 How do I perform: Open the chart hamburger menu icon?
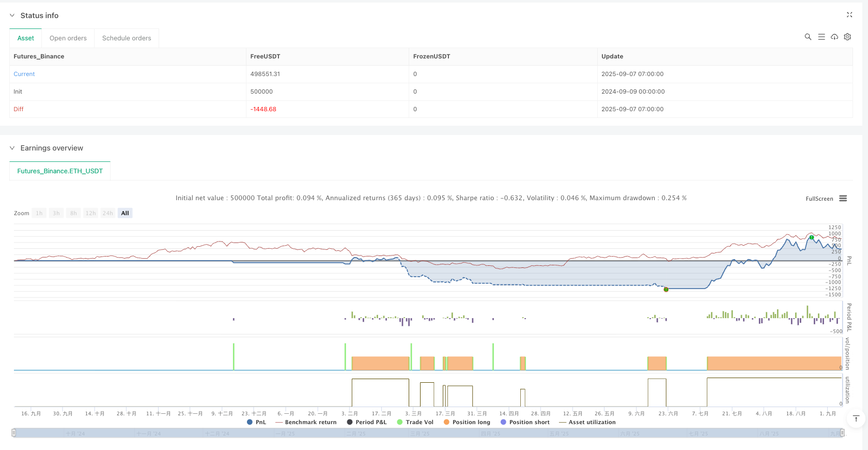(843, 199)
